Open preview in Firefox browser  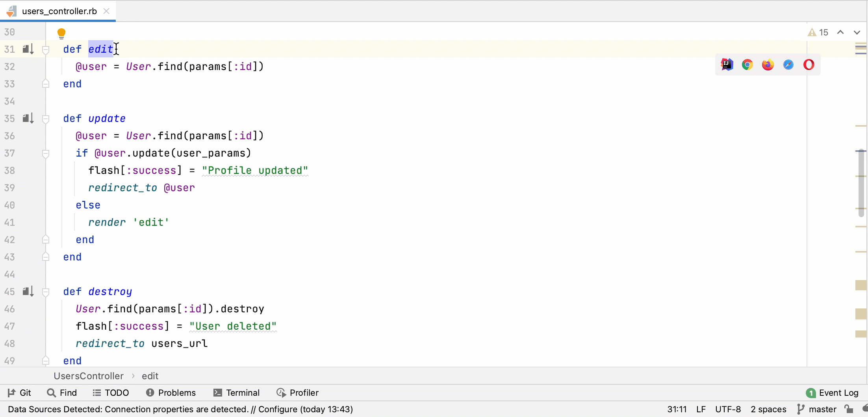768,65
